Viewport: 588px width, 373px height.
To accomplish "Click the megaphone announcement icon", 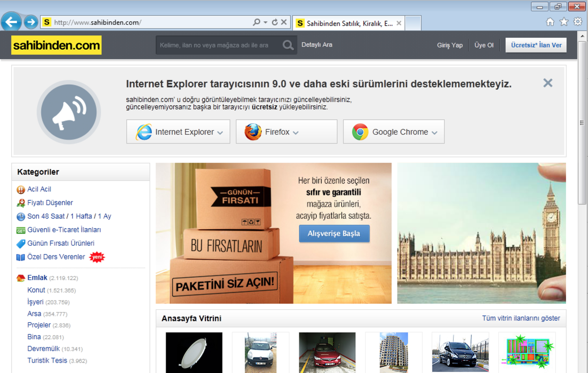I will (69, 112).
